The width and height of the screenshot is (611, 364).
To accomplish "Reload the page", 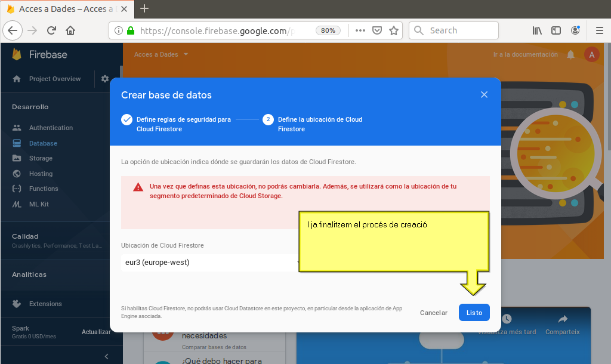I will pyautogui.click(x=51, y=30).
